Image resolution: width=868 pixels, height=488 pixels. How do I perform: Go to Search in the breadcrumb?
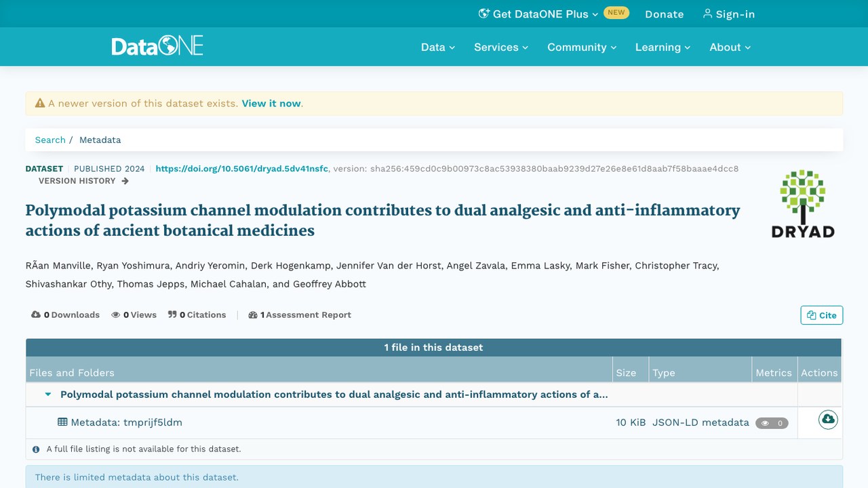tap(50, 140)
